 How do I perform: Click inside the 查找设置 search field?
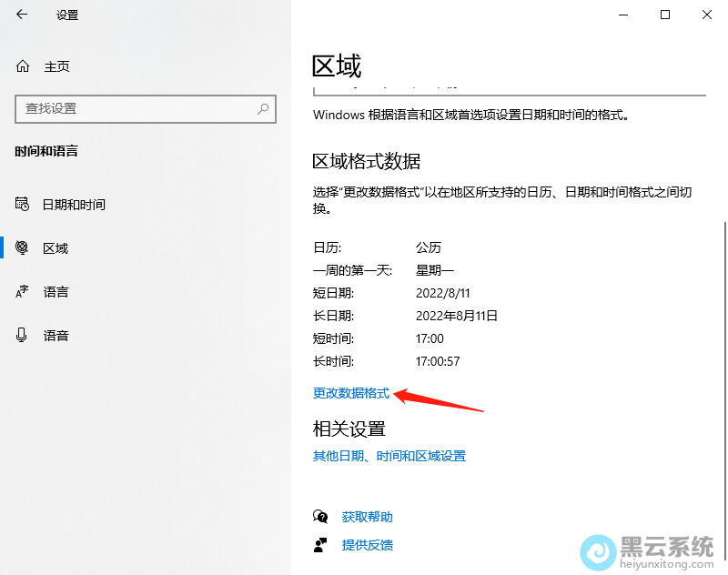pos(136,109)
